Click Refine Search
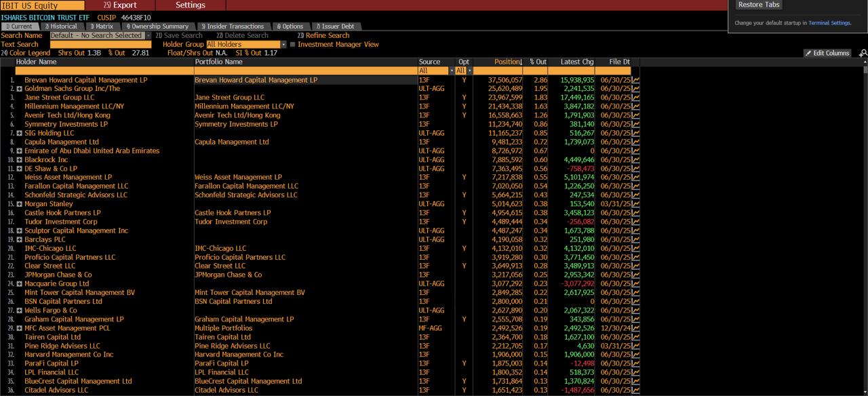Screen dimensions: 868x396 (x=324, y=35)
